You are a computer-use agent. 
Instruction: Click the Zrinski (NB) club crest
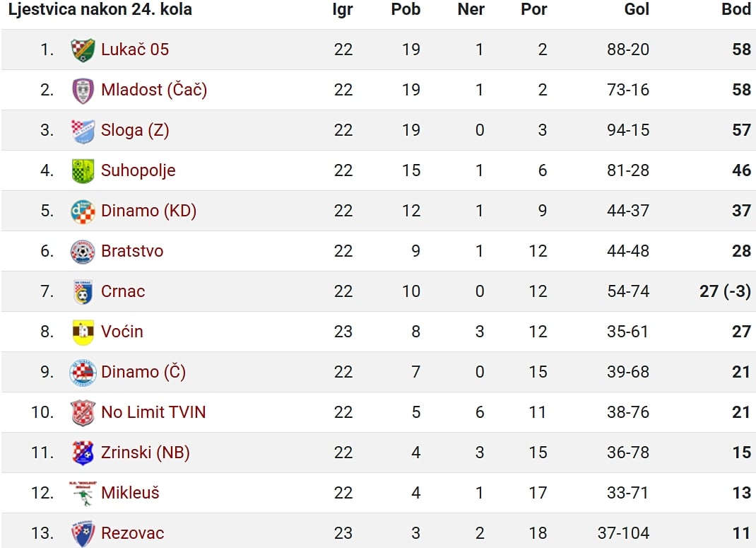pyautogui.click(x=83, y=453)
